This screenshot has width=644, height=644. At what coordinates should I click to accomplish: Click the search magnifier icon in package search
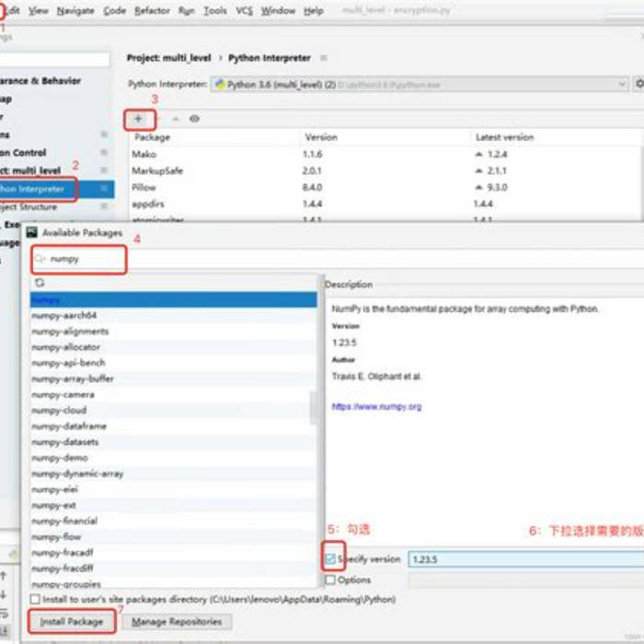point(40,259)
